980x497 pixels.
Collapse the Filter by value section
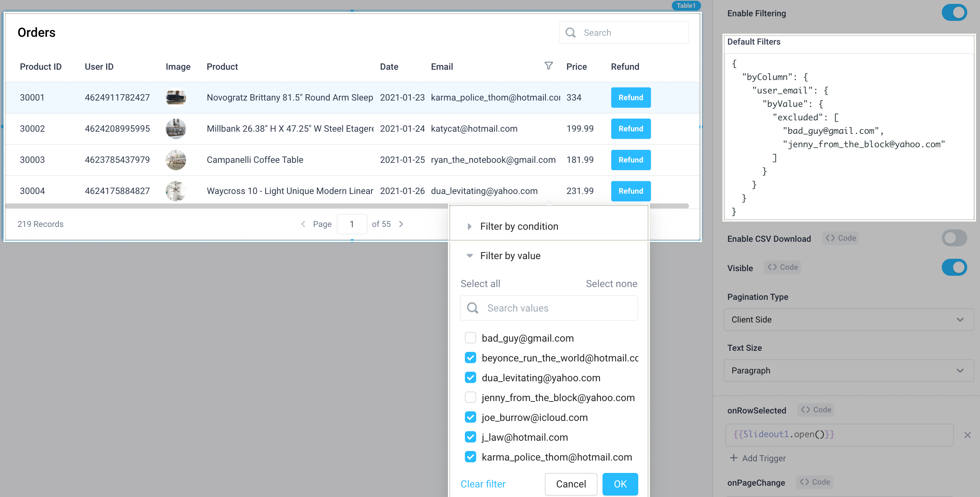pyautogui.click(x=469, y=256)
